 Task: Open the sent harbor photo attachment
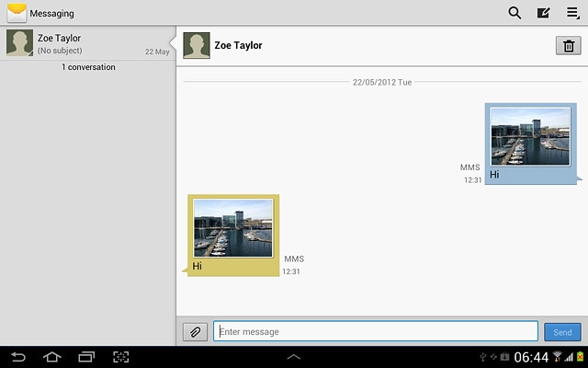529,136
